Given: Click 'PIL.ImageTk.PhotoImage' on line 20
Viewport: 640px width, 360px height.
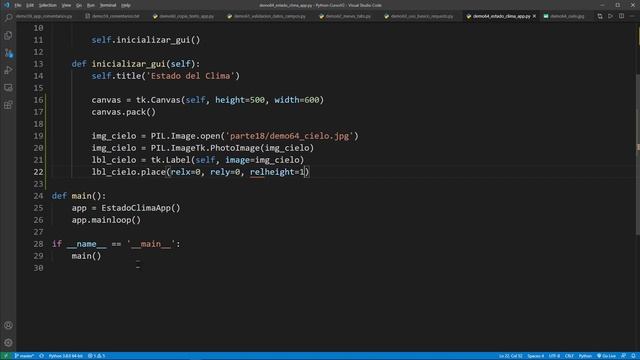Looking at the screenshot, I should tap(205, 148).
